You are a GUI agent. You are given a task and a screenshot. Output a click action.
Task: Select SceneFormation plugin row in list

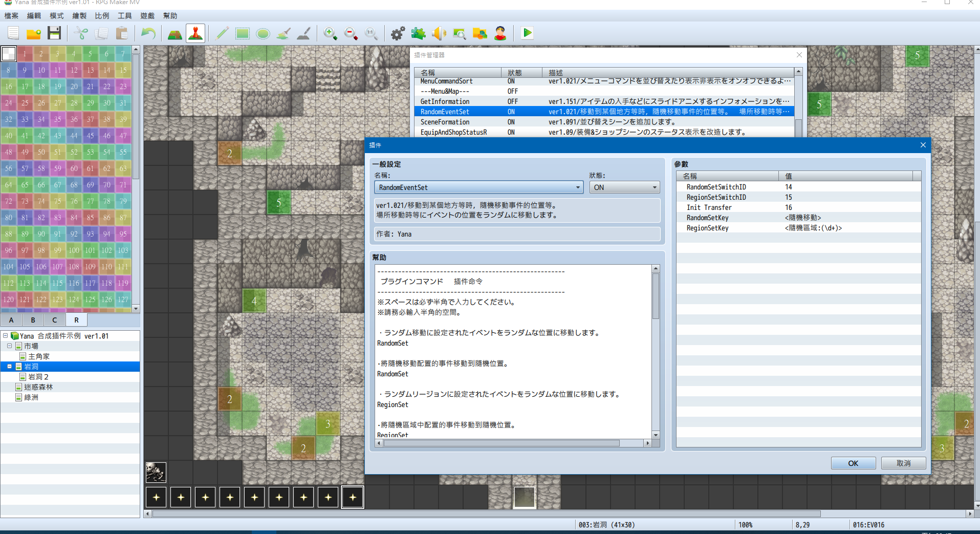coord(604,122)
